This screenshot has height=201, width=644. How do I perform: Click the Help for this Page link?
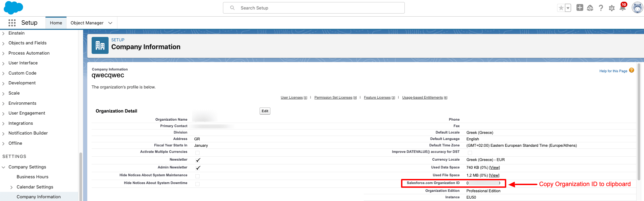click(x=613, y=71)
